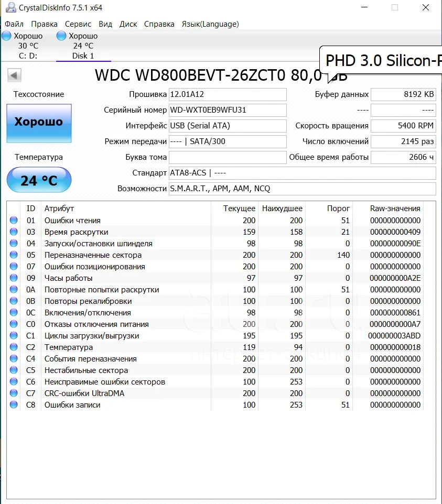The image size is (442, 504).
Task: Click status dot for 07 Ошибки позиционирования
Action: (14, 267)
